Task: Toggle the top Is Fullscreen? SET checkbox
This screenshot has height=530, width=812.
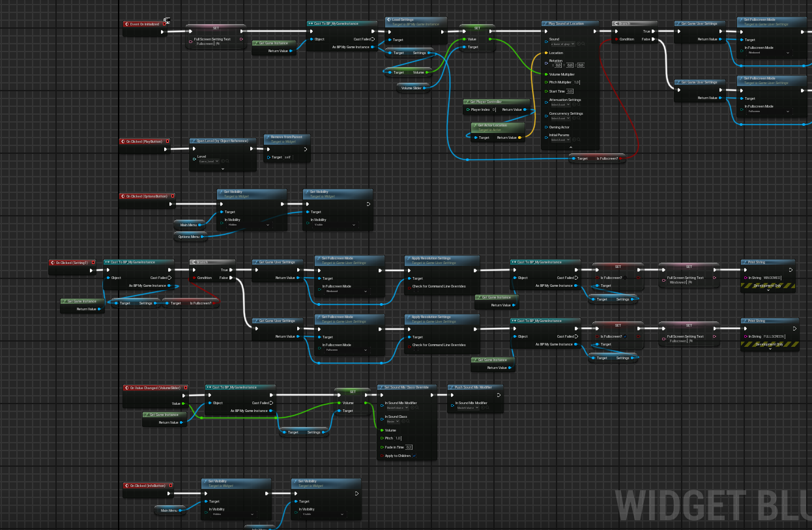Action: click(x=625, y=277)
